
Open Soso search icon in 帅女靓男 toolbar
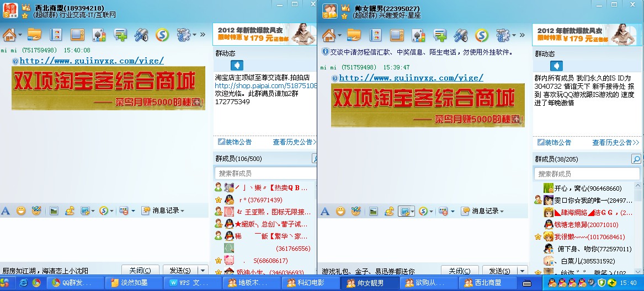482,35
